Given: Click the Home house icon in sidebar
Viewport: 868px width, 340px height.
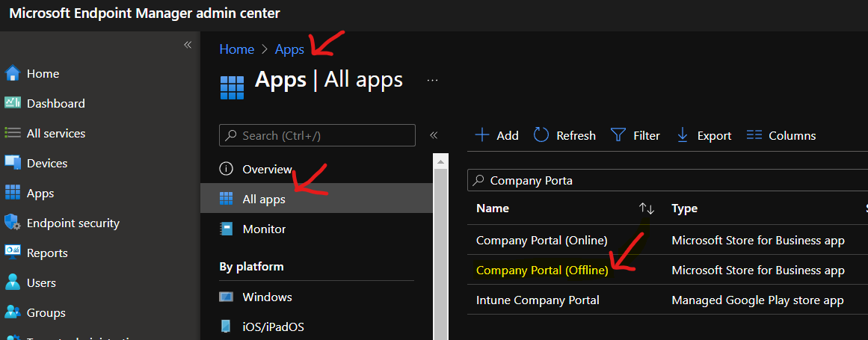Looking at the screenshot, I should click(12, 73).
